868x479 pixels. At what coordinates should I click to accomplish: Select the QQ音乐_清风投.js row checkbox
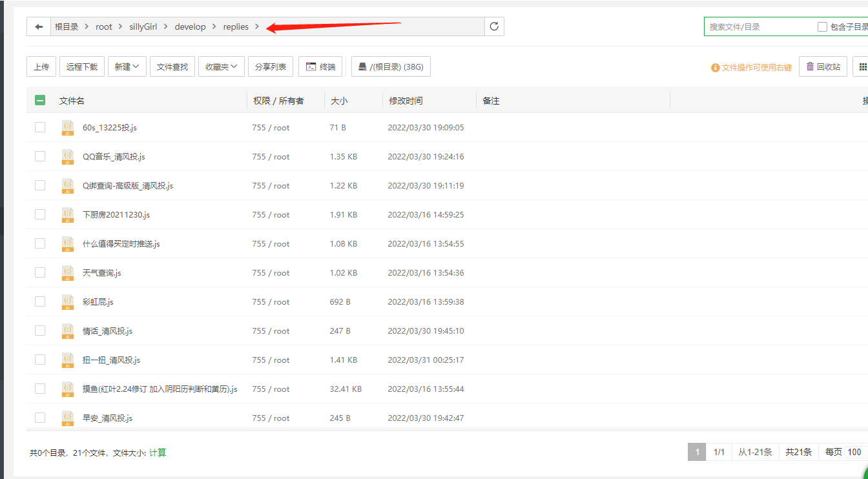[40, 156]
